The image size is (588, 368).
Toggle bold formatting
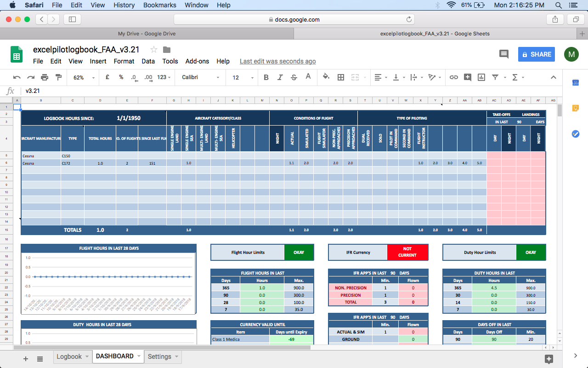(266, 77)
